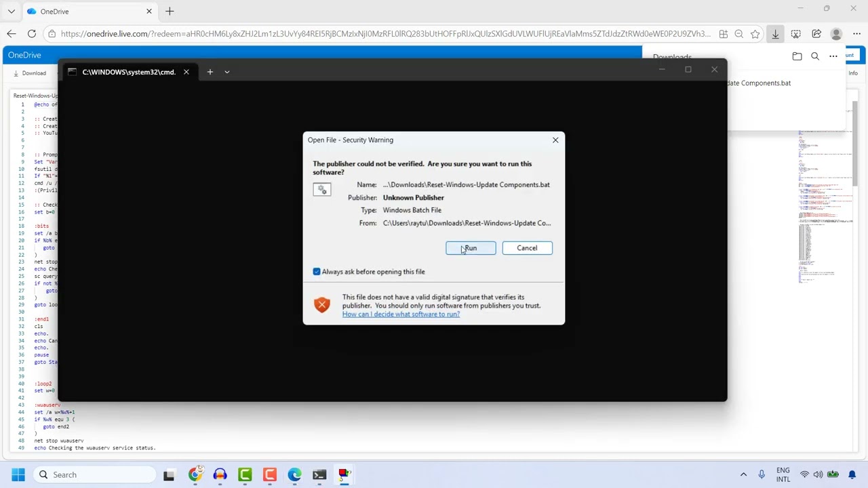Expand the terminal profile dropdown arrow
Screen dimensions: 868x488
coord(227,72)
